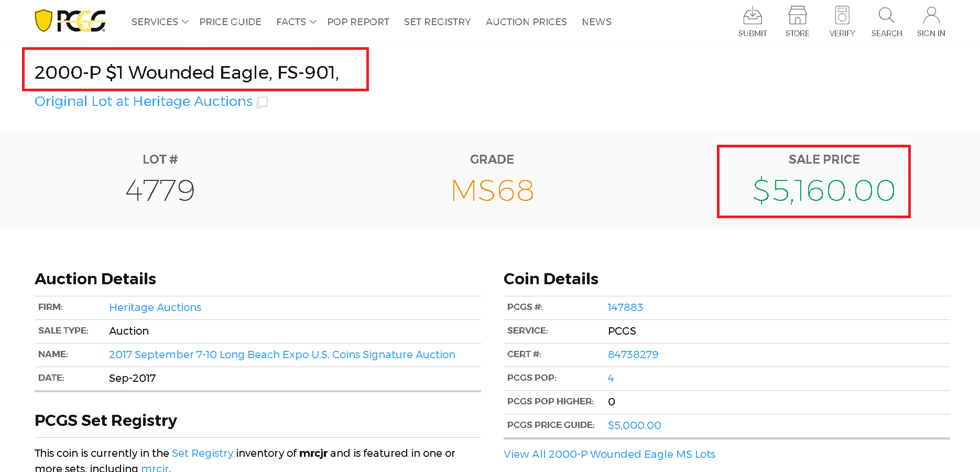This screenshot has width=980, height=472.
Task: Click the Verify icon
Action: pos(842,16)
